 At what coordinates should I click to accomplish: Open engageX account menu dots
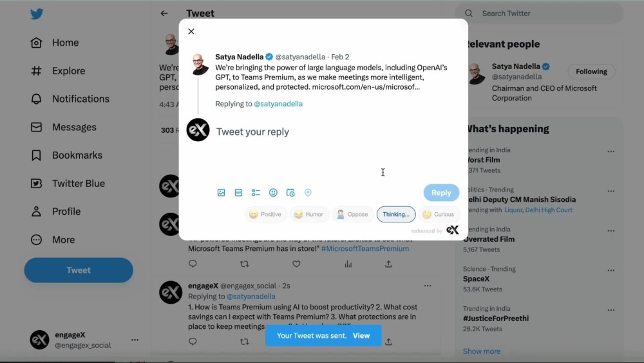click(x=135, y=340)
